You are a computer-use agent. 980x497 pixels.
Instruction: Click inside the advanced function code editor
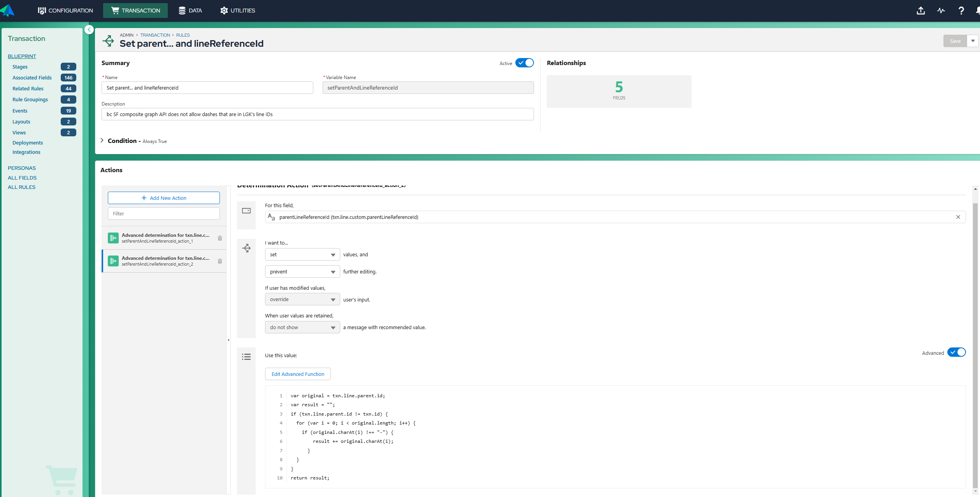click(x=615, y=437)
